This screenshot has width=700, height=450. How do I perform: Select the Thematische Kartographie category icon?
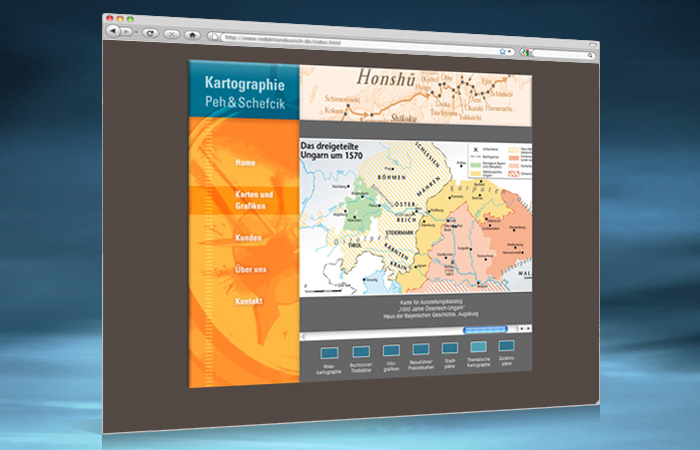pos(478,347)
